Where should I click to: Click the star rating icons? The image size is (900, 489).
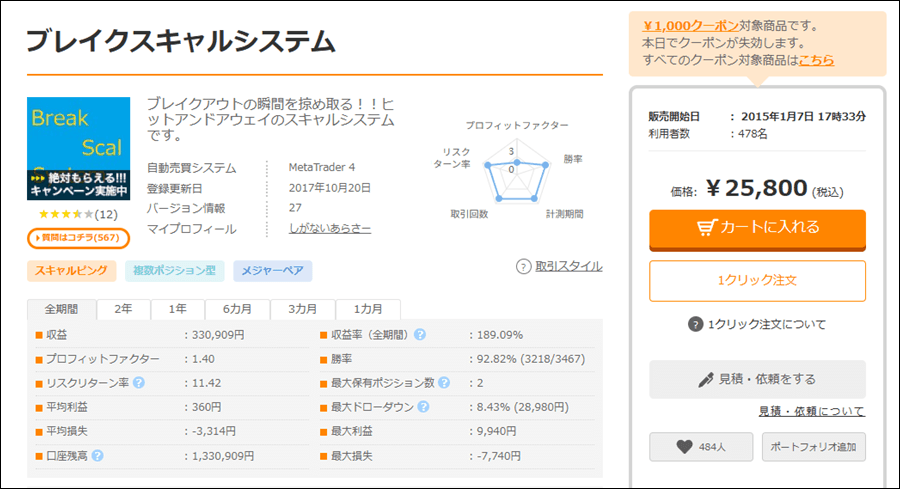[x=65, y=215]
